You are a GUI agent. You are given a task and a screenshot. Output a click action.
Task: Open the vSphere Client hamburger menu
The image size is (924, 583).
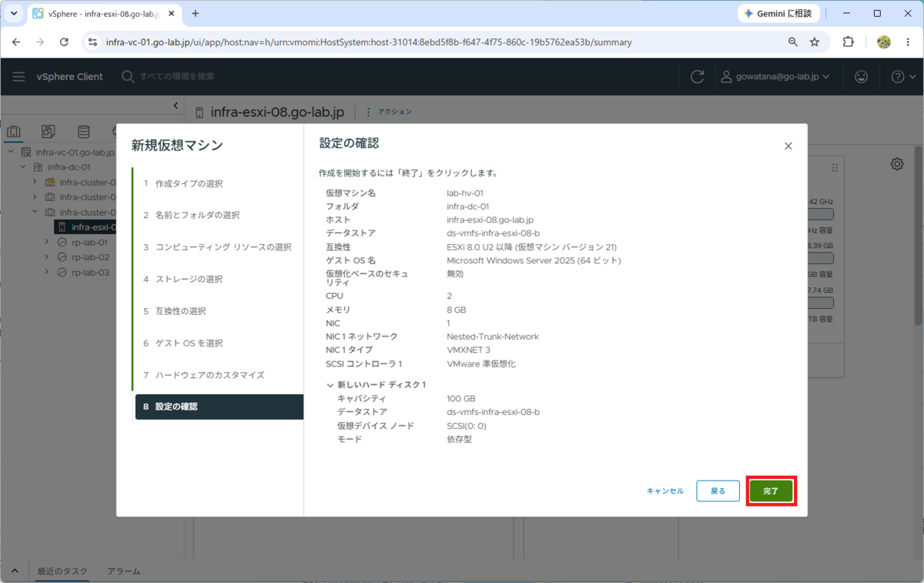tap(18, 76)
